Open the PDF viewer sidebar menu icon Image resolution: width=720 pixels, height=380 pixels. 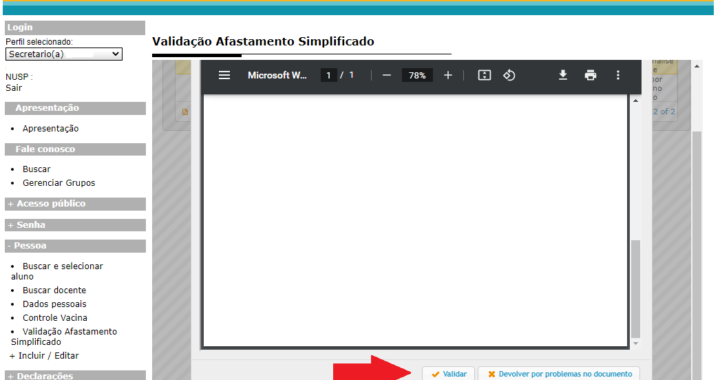pyautogui.click(x=224, y=75)
